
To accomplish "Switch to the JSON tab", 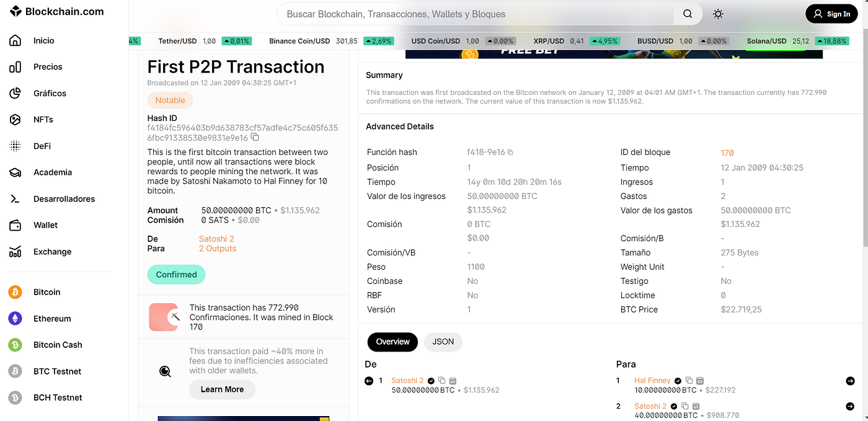I will coord(443,342).
